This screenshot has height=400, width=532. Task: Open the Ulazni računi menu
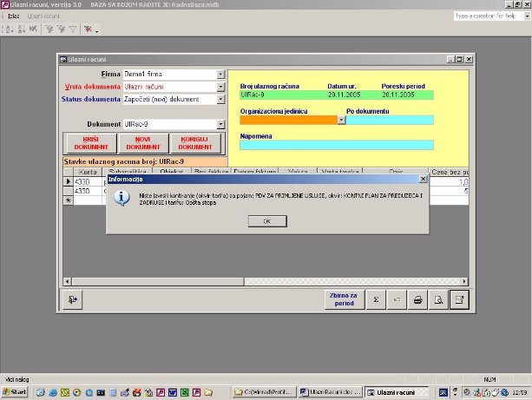point(42,16)
